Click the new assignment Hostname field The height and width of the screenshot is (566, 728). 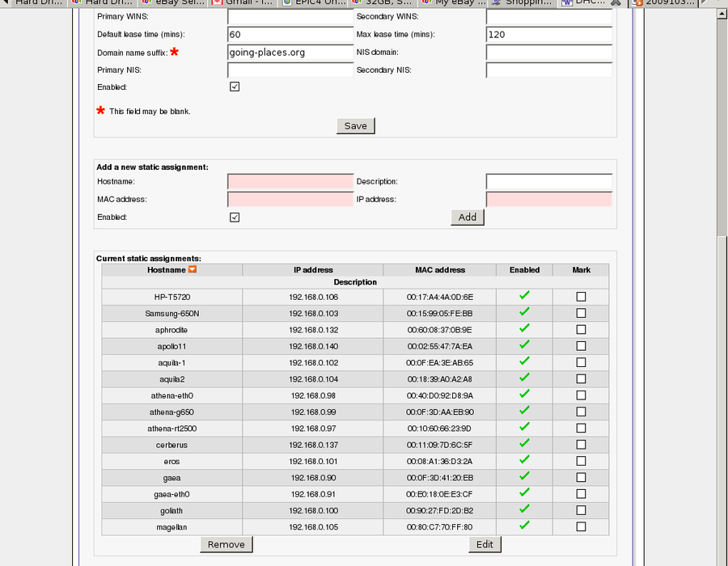(x=290, y=182)
